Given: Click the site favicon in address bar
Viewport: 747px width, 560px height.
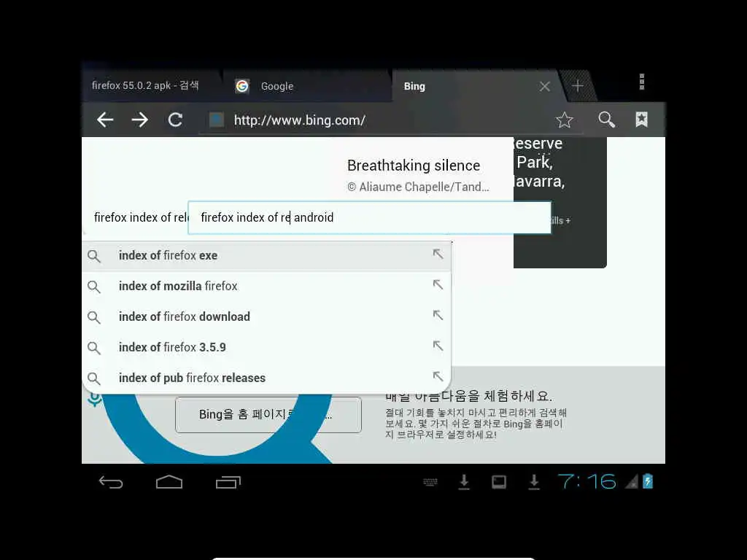Looking at the screenshot, I should click(216, 120).
